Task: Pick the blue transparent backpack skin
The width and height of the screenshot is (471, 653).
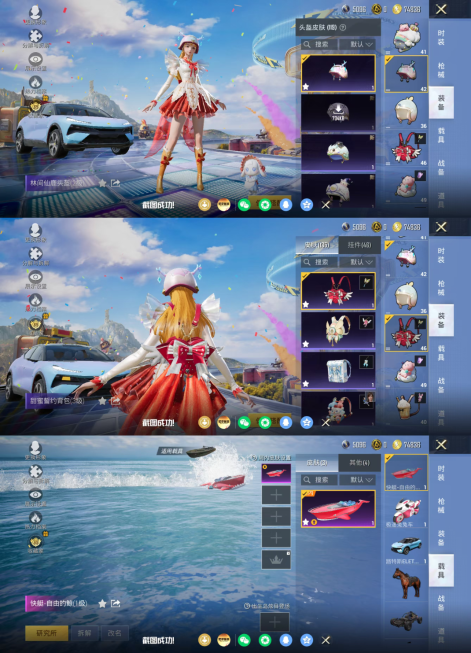Action: point(338,370)
